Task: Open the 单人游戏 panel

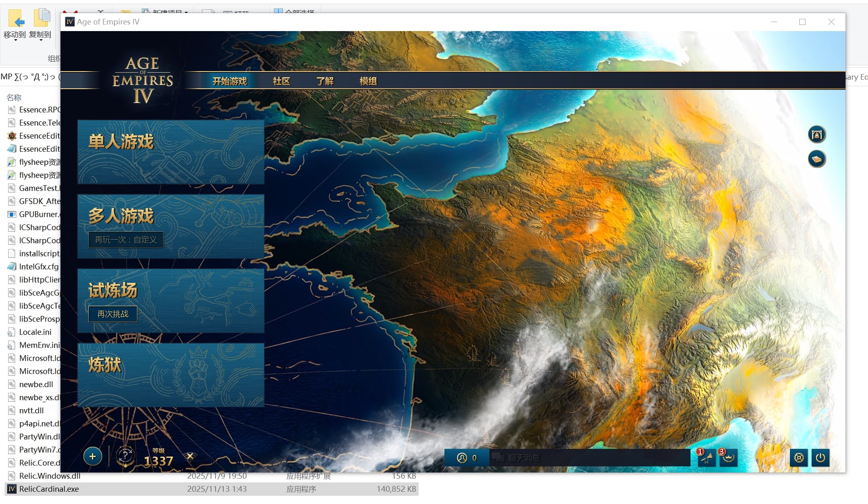Action: point(171,152)
